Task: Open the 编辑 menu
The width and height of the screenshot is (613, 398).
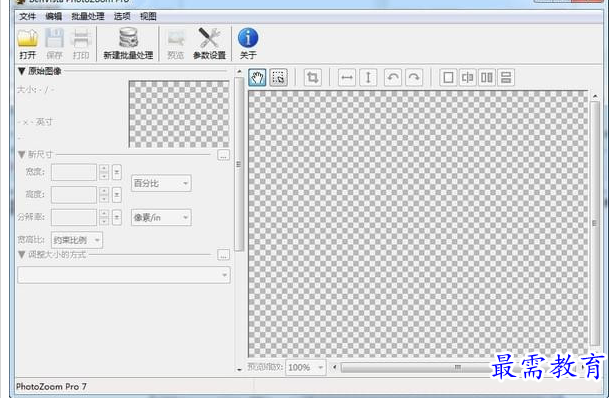Action: 54,16
